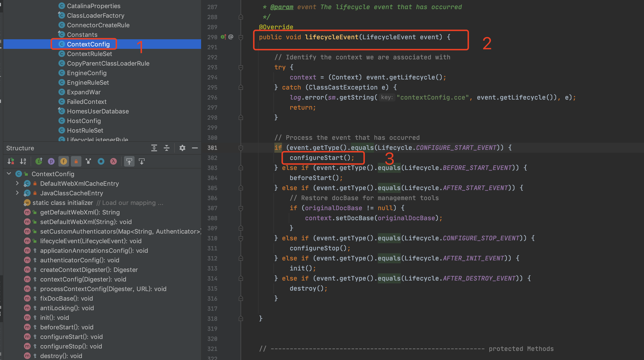Fold the try block at line 293

click(241, 67)
